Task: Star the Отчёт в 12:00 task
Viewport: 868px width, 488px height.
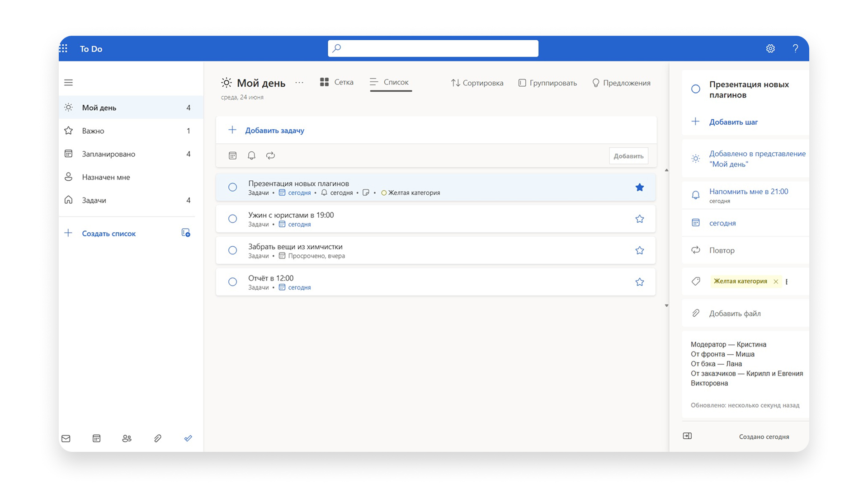Action: 639,282
